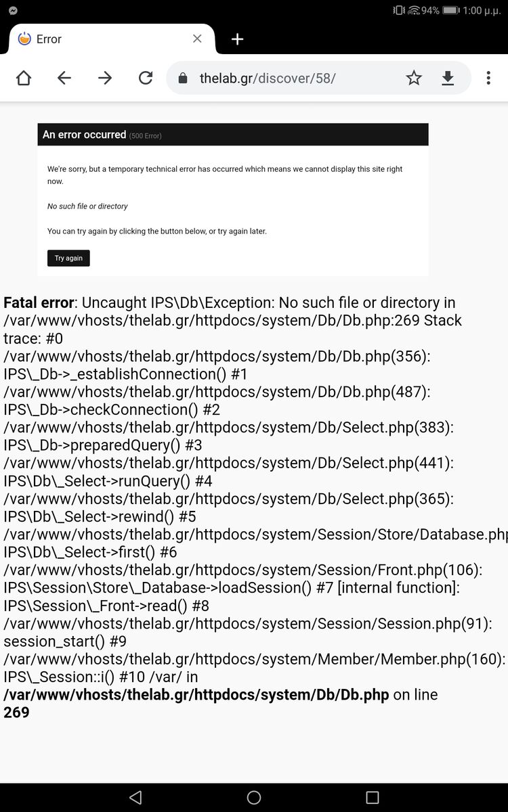Bookmark this page with the star icon
The width and height of the screenshot is (508, 812).
click(x=414, y=78)
